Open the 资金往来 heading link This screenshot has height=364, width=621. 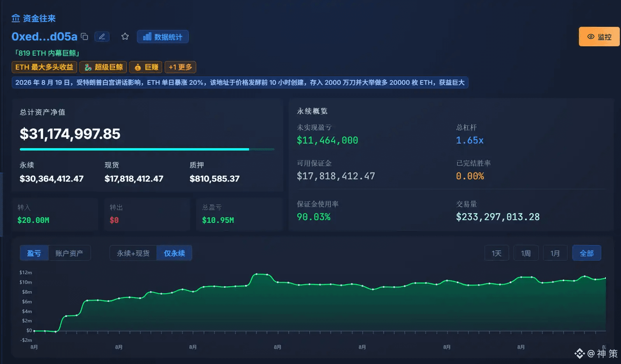[x=39, y=18]
